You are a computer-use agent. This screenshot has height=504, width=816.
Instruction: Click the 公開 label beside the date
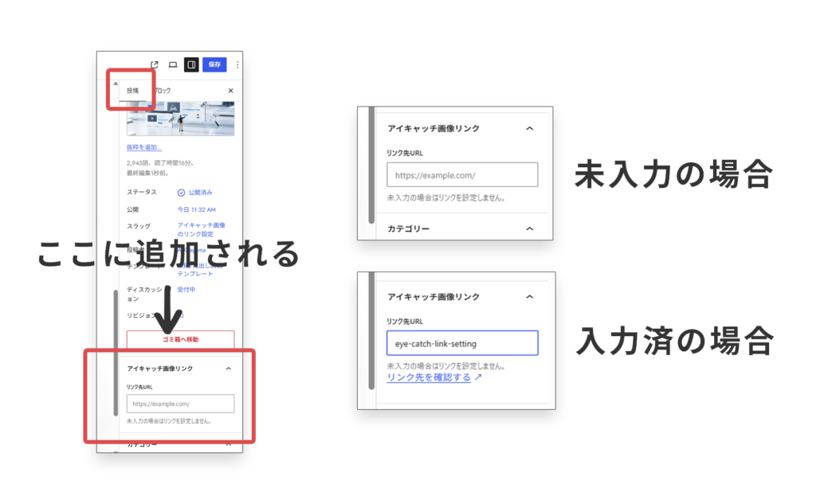(x=133, y=209)
